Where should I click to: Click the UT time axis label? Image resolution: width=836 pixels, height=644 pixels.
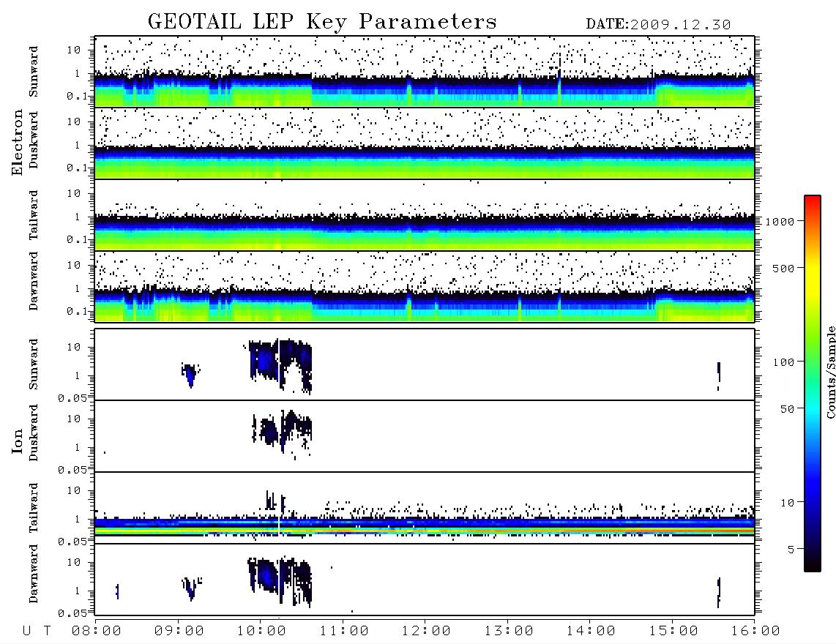coord(37,632)
